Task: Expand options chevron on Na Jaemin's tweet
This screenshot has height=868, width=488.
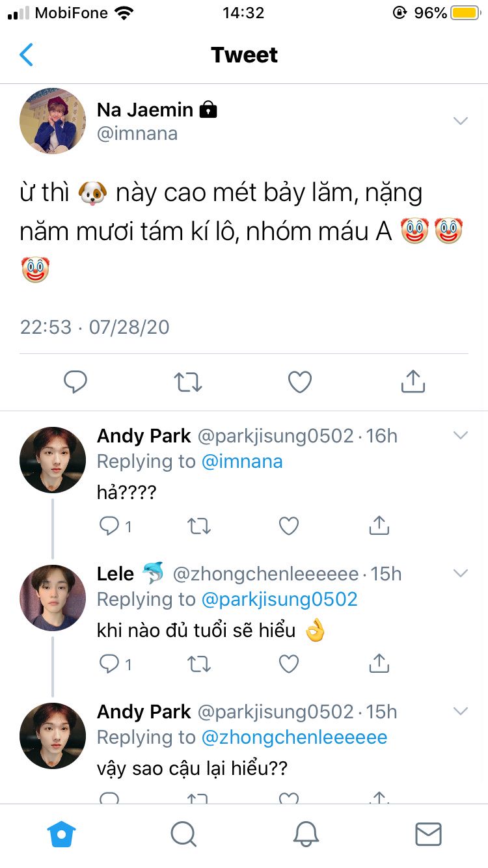Action: (x=461, y=121)
